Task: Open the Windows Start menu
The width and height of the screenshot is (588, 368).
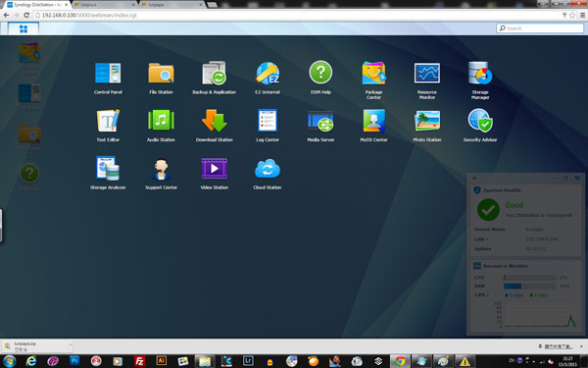Action: click(x=10, y=361)
